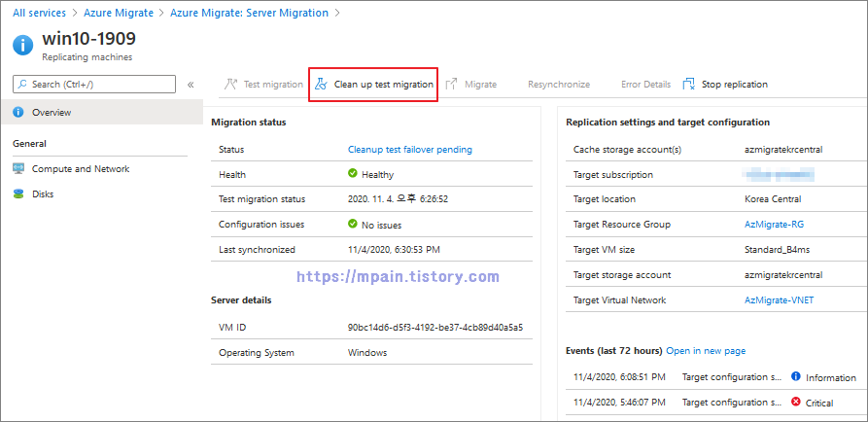This screenshot has height=422, width=868.
Task: Open Azure Migrate: Server Migration breadcrumb
Action: click(x=249, y=13)
